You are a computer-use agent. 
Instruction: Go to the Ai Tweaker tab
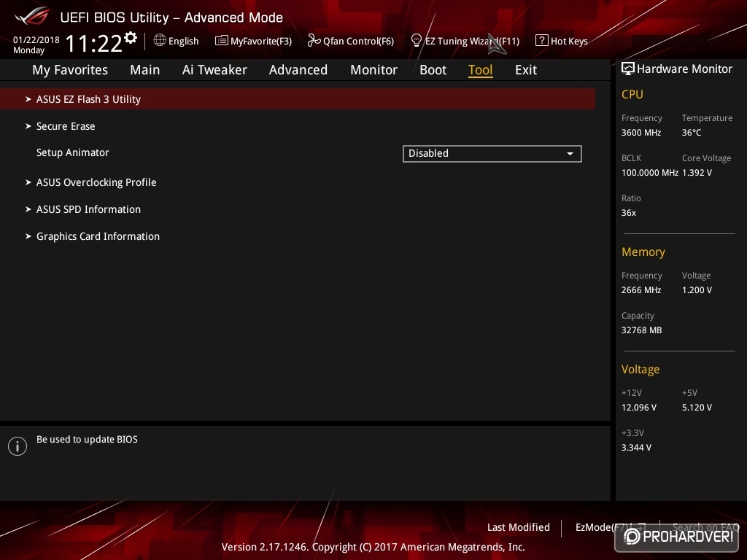coord(214,70)
